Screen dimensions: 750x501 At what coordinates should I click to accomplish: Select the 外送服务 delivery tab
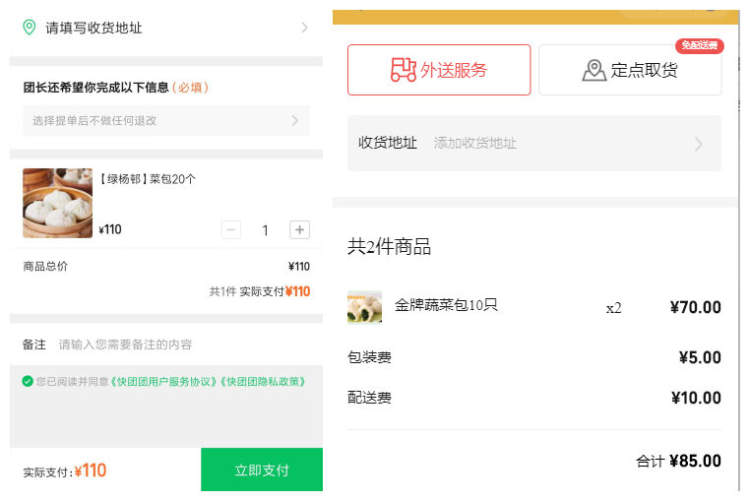[x=439, y=70]
